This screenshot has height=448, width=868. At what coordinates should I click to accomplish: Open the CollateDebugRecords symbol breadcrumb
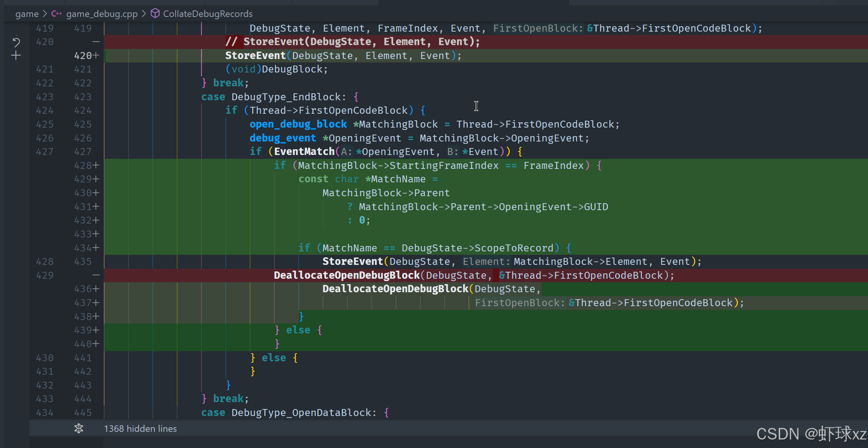(208, 14)
